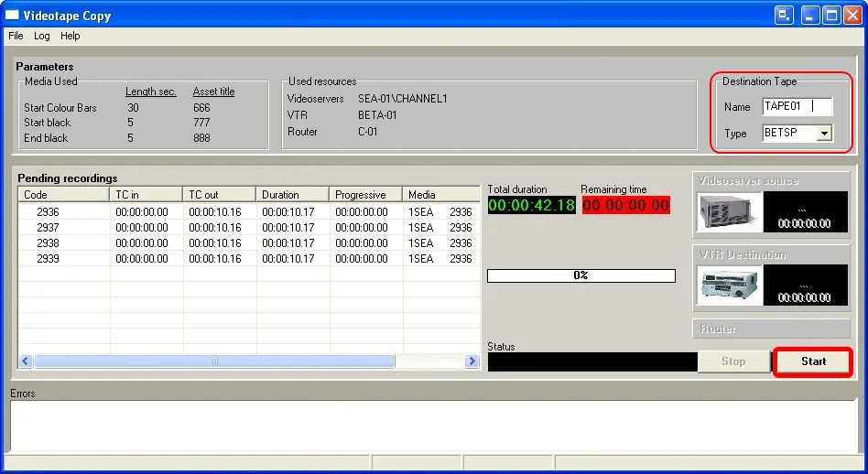This screenshot has width=868, height=474.
Task: Click the extra title bar button beside minimize
Action: [785, 15]
